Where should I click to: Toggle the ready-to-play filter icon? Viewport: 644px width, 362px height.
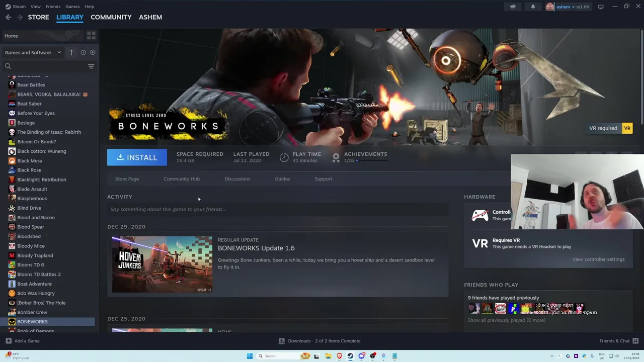[x=93, y=52]
